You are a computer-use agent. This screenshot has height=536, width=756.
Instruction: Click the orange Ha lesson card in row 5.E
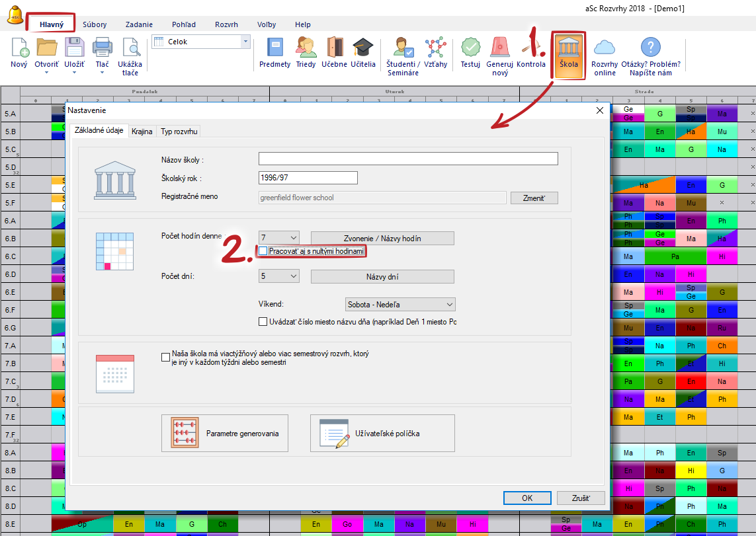(642, 185)
